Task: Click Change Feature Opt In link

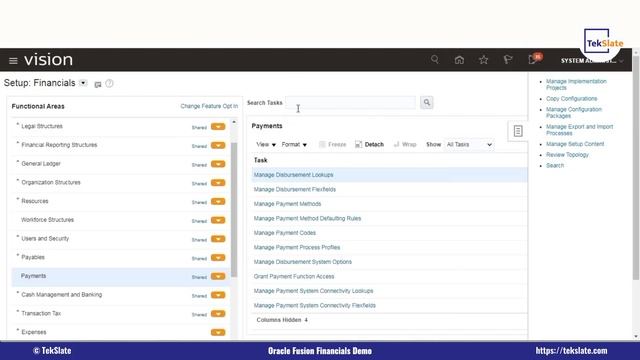Action: [x=209, y=106]
